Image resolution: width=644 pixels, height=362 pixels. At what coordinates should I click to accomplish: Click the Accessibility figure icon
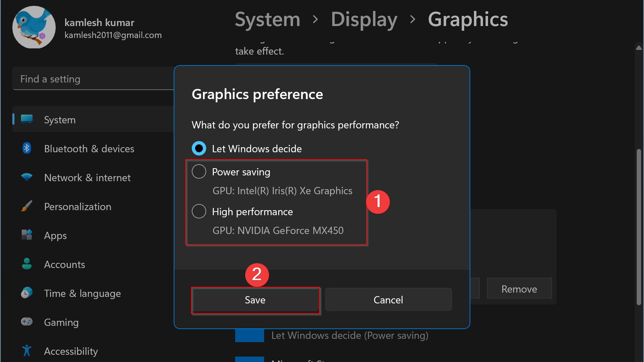tap(27, 350)
